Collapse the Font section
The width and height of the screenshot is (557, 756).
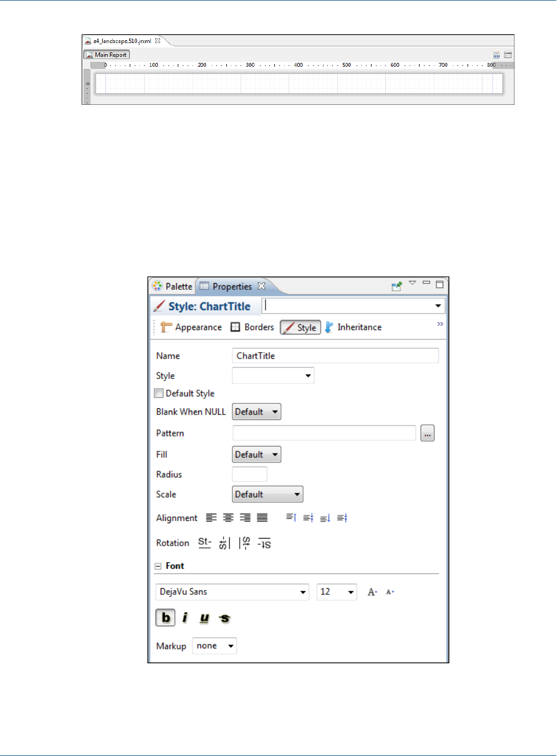pos(158,566)
